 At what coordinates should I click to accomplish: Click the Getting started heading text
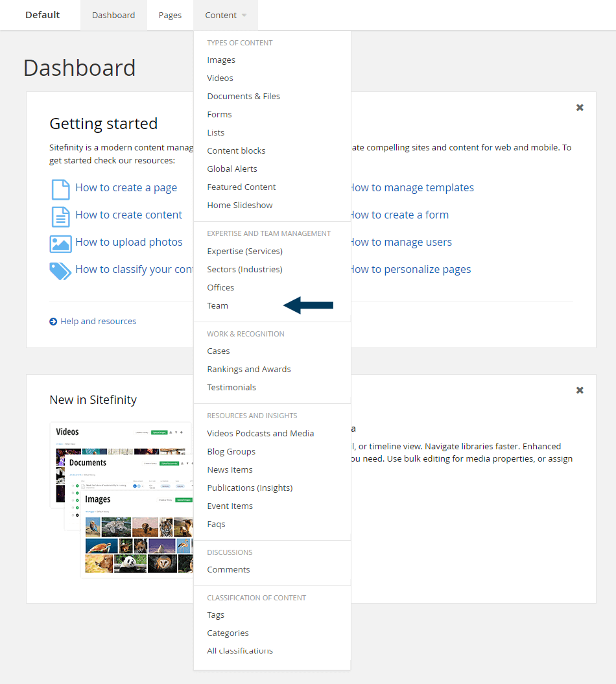pos(103,124)
